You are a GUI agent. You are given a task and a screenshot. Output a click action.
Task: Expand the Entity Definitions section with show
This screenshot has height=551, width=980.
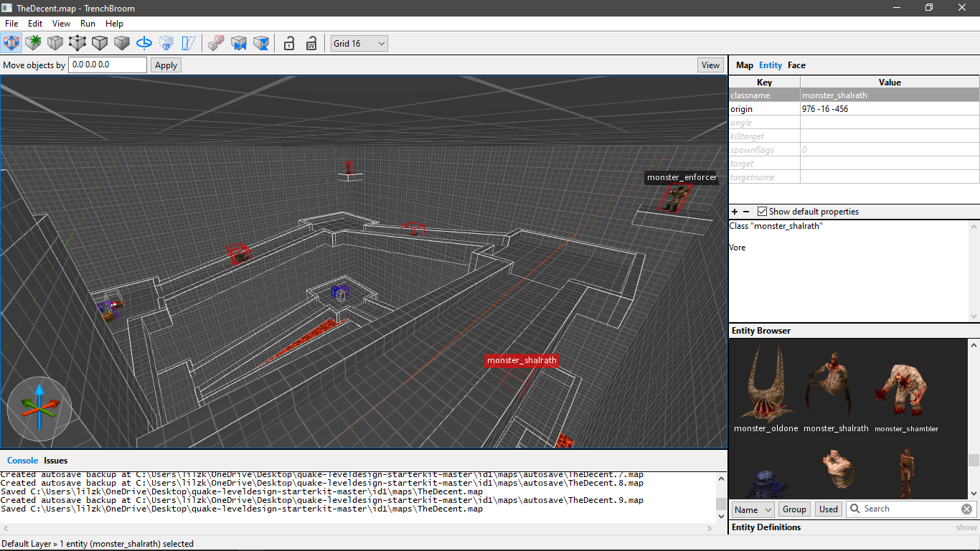click(966, 527)
